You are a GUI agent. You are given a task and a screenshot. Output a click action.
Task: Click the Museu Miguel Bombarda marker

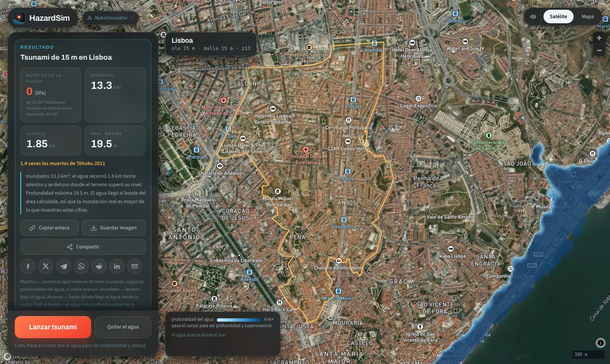278,191
